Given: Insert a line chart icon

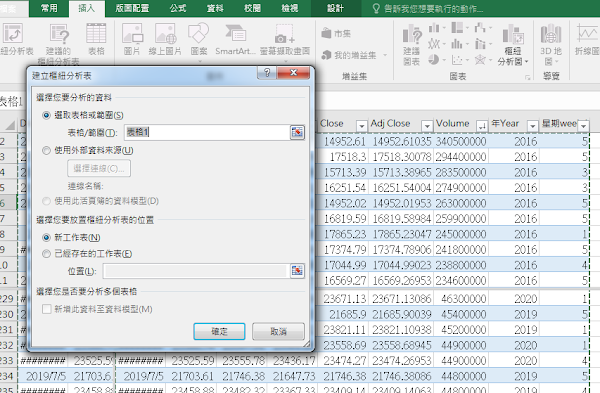Looking at the screenshot, I should [434, 44].
